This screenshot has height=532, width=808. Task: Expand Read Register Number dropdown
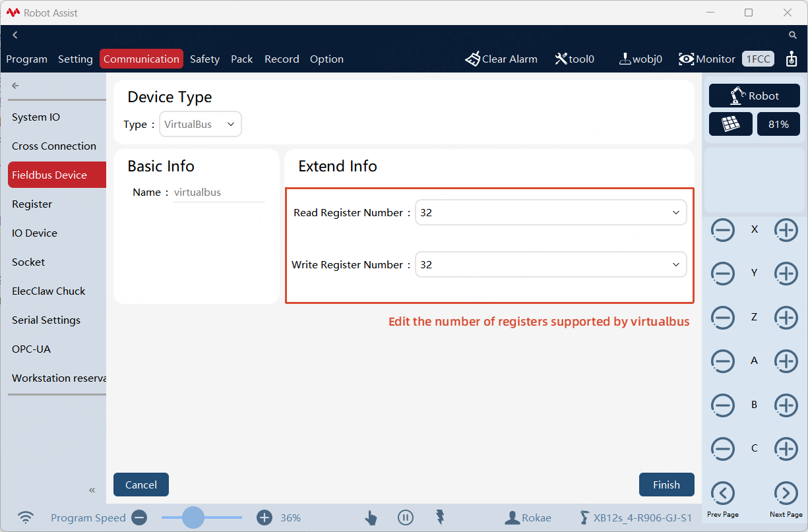point(551,212)
